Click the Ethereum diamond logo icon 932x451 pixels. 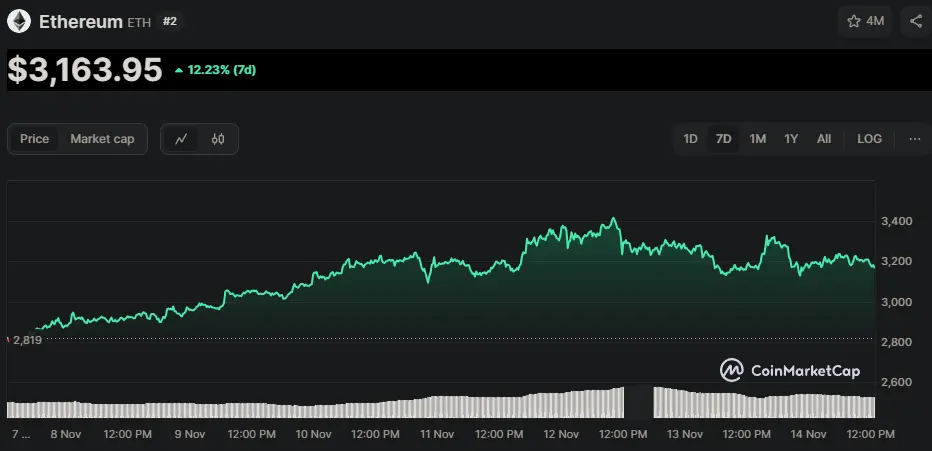pyautogui.click(x=19, y=20)
